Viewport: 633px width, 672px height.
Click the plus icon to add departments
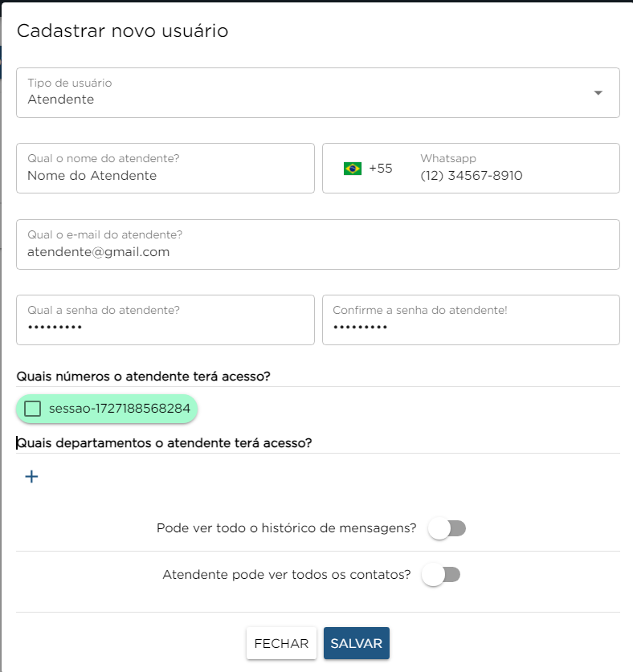(x=31, y=477)
